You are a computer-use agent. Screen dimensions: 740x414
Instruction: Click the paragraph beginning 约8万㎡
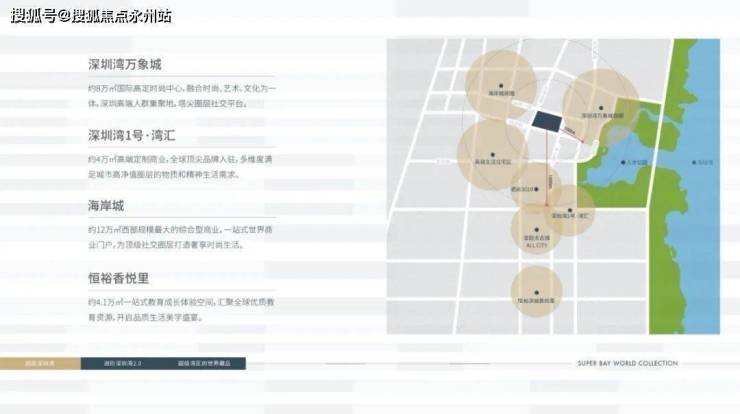(x=182, y=96)
